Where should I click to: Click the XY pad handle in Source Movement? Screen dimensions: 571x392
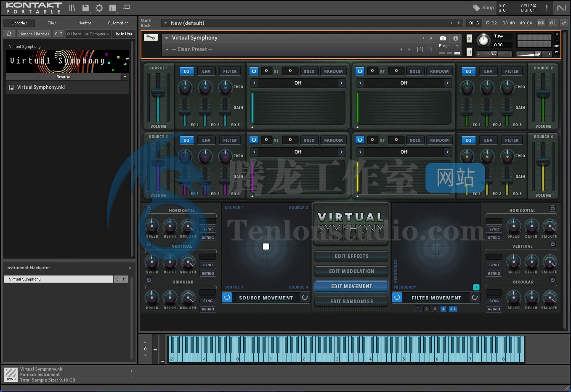(266, 246)
